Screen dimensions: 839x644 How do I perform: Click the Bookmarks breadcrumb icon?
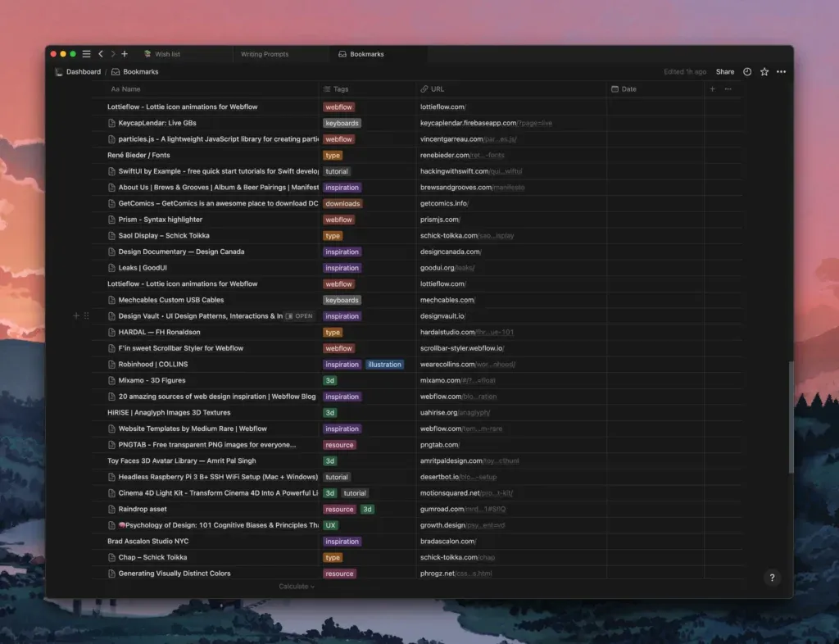click(x=116, y=71)
